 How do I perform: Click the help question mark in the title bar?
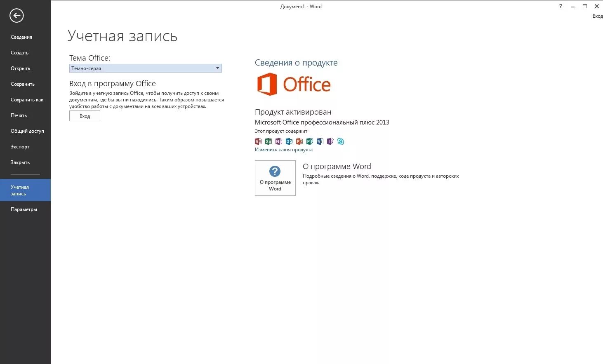561,6
